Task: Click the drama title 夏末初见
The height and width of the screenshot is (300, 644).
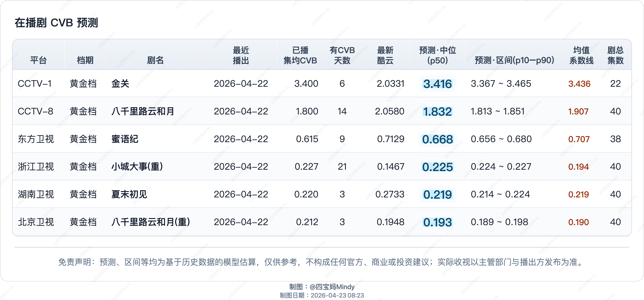Action: pyautogui.click(x=129, y=194)
